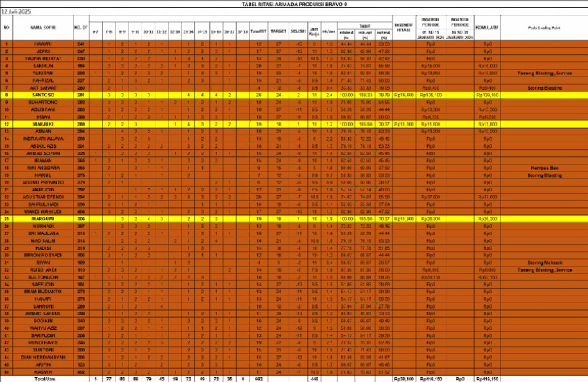Viewport: 588px width, 382px height.
Task: Select Rp53,150 period incentive in SULTONUDIN row
Action: pyautogui.click(x=430, y=277)
